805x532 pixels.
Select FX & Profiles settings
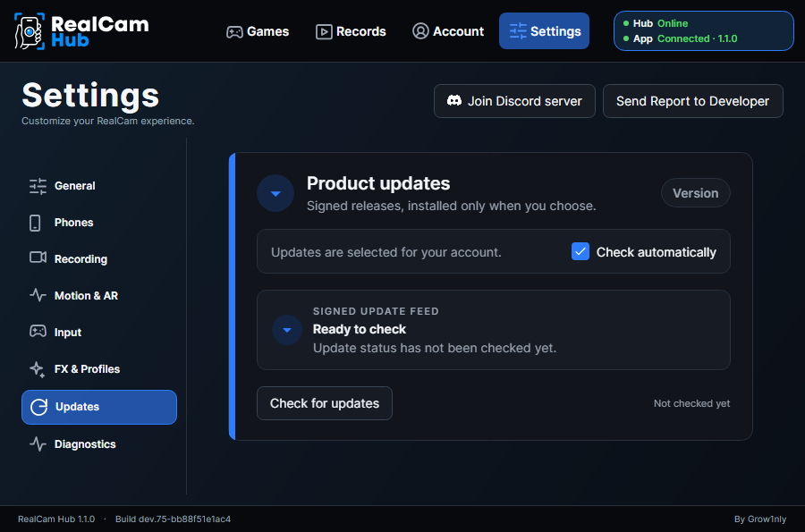click(99, 369)
